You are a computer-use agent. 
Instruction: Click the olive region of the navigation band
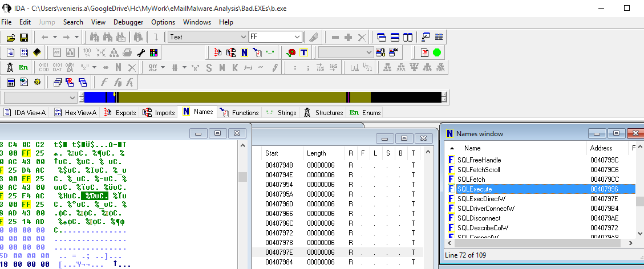(228, 97)
